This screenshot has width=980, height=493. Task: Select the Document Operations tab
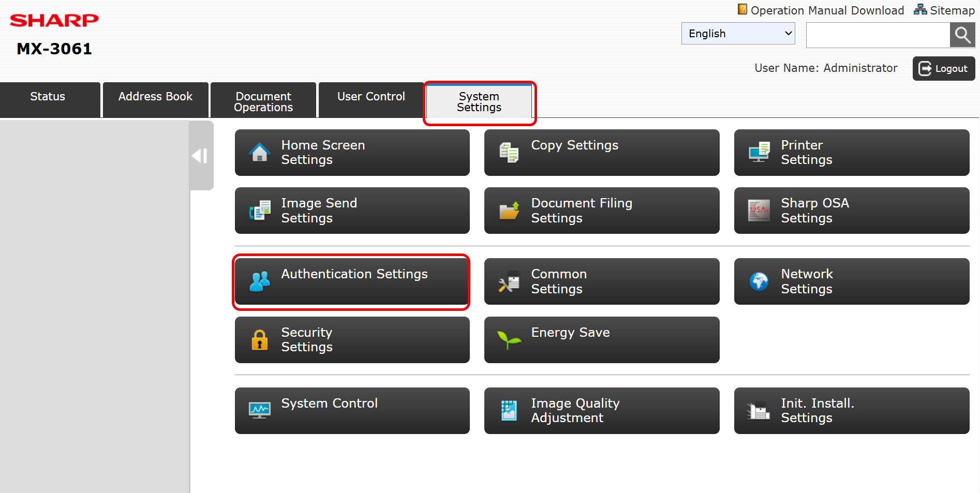[x=263, y=101]
